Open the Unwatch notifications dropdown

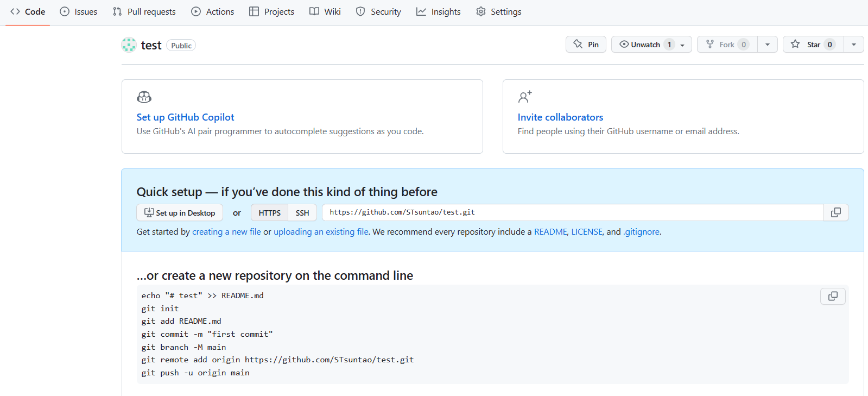651,45
